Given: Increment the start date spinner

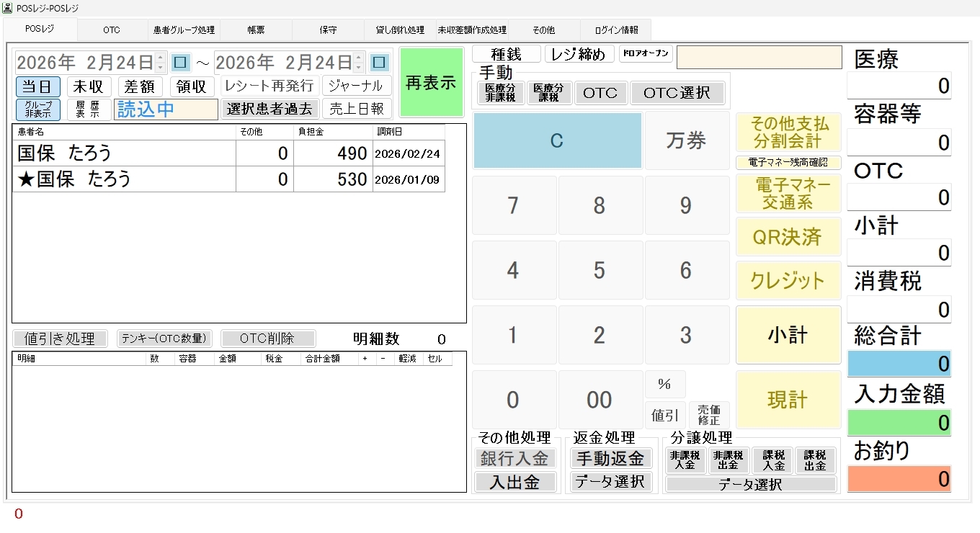Looking at the screenshot, I should point(161,57).
